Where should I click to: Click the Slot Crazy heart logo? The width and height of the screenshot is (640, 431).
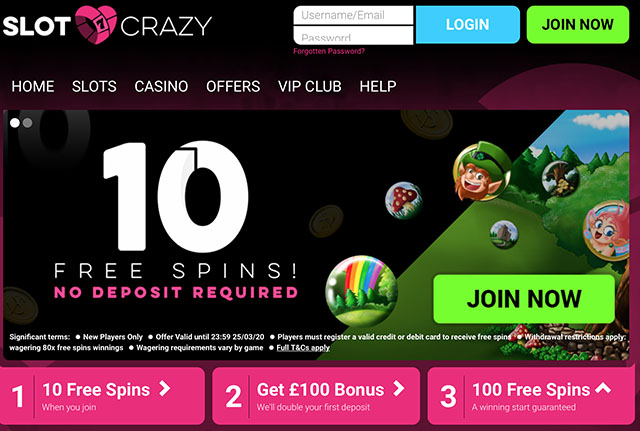[x=96, y=25]
